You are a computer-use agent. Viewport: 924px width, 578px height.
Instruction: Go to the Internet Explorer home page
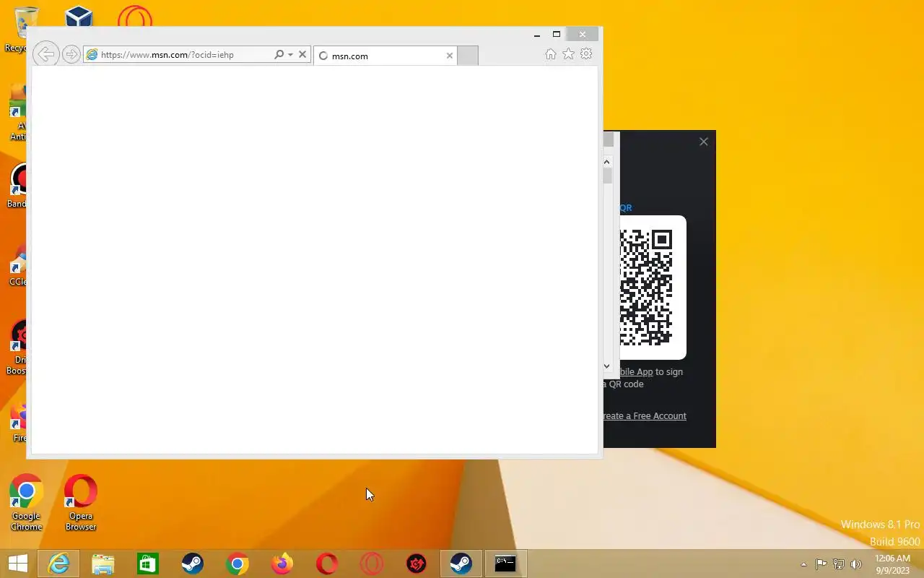[x=551, y=54]
